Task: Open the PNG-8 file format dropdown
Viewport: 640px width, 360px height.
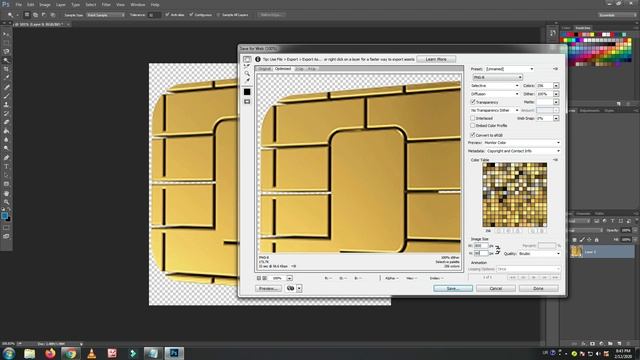Action: pos(497,77)
